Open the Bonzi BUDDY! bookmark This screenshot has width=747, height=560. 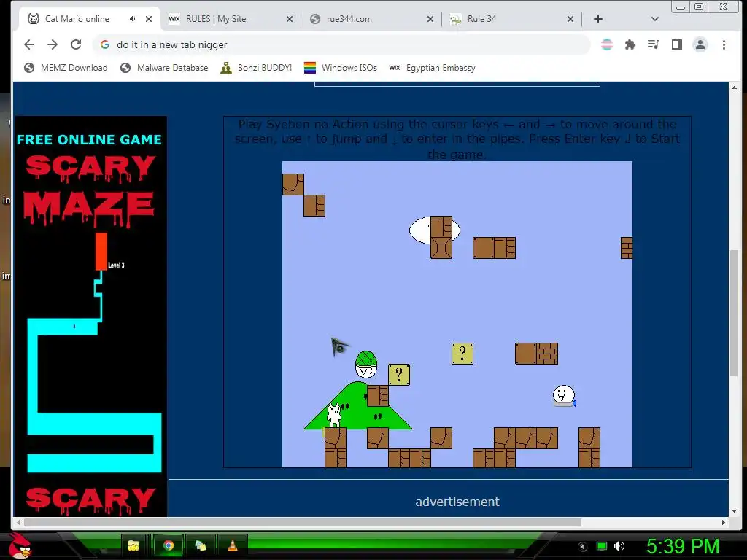pos(256,68)
